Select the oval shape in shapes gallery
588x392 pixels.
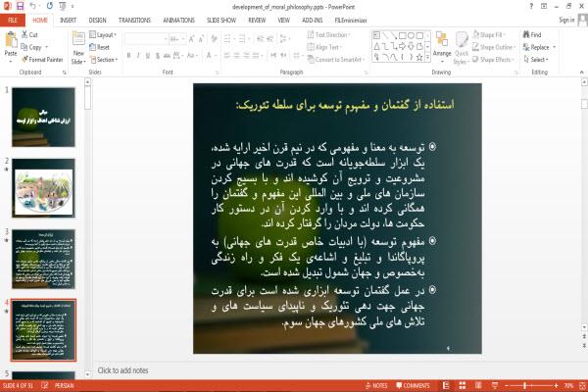(411, 35)
